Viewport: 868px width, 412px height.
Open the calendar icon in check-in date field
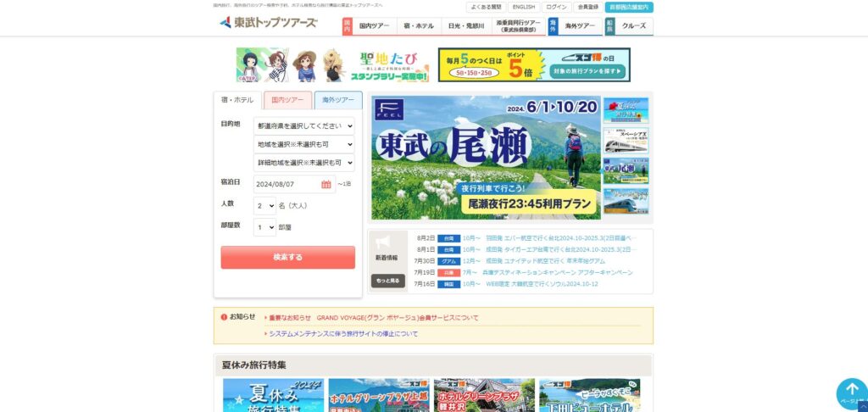point(325,184)
